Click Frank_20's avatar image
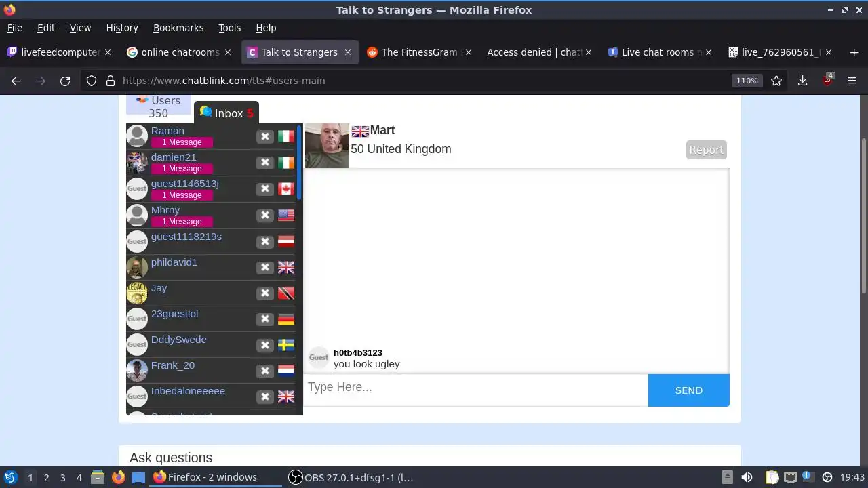The height and width of the screenshot is (488, 868). (137, 370)
